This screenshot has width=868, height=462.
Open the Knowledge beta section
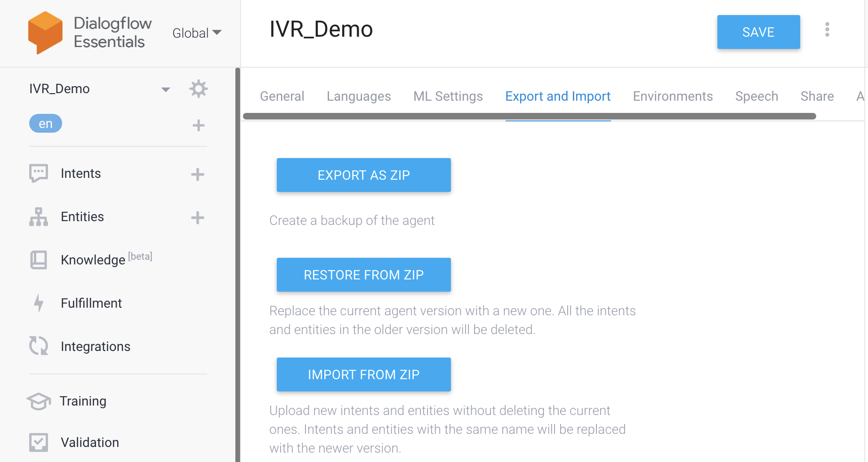pos(93,260)
